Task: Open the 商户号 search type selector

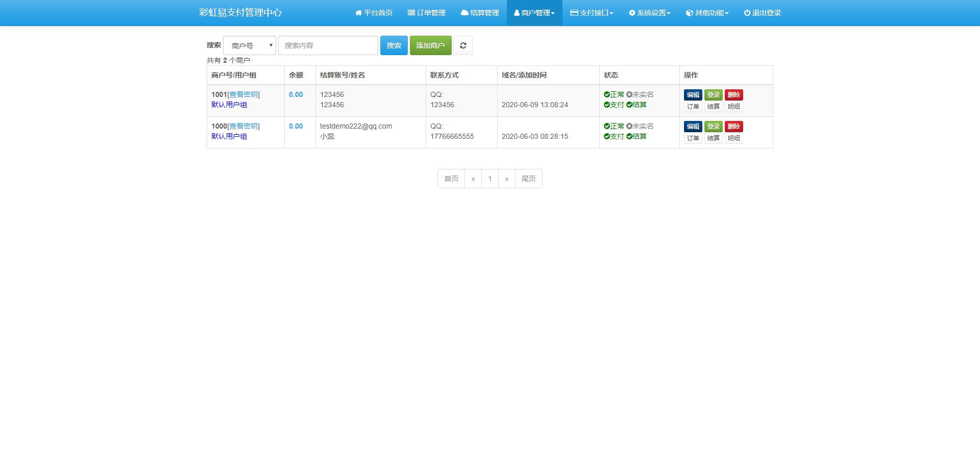Action: [x=250, y=45]
